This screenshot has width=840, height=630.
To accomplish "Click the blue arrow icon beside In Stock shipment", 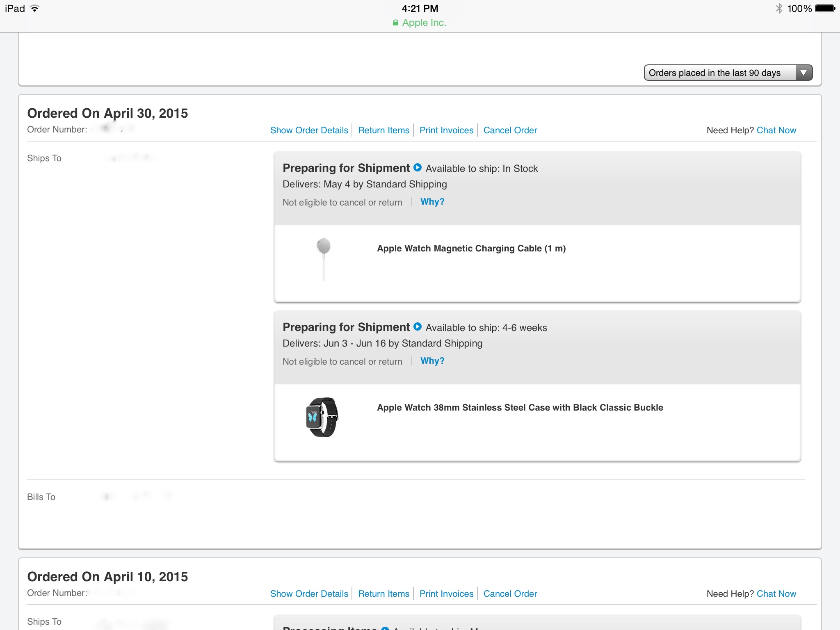I will coord(418,167).
